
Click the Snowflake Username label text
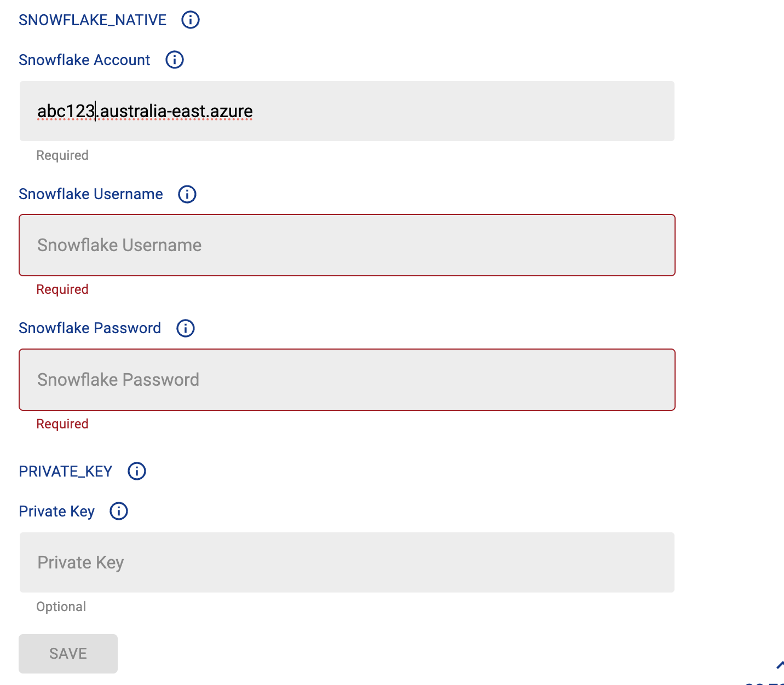click(x=91, y=194)
